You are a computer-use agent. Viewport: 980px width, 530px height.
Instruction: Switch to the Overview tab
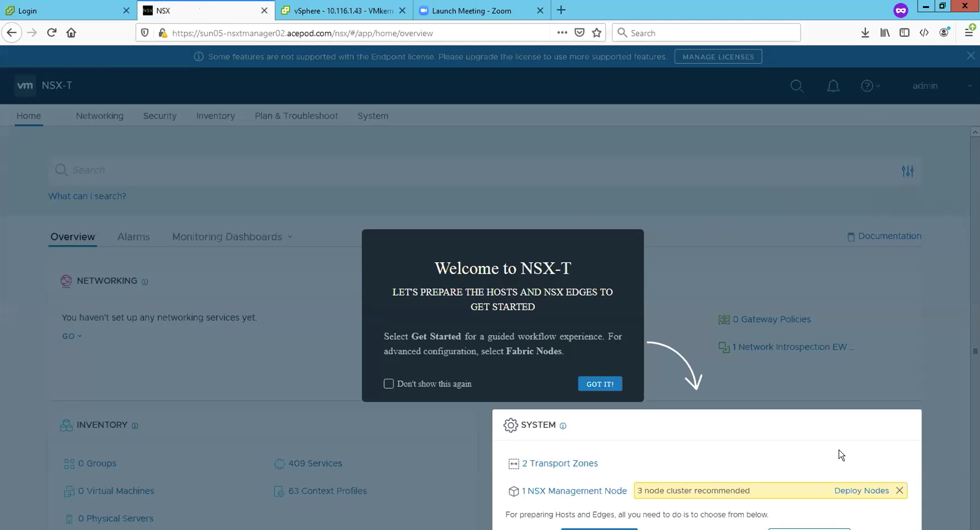73,237
